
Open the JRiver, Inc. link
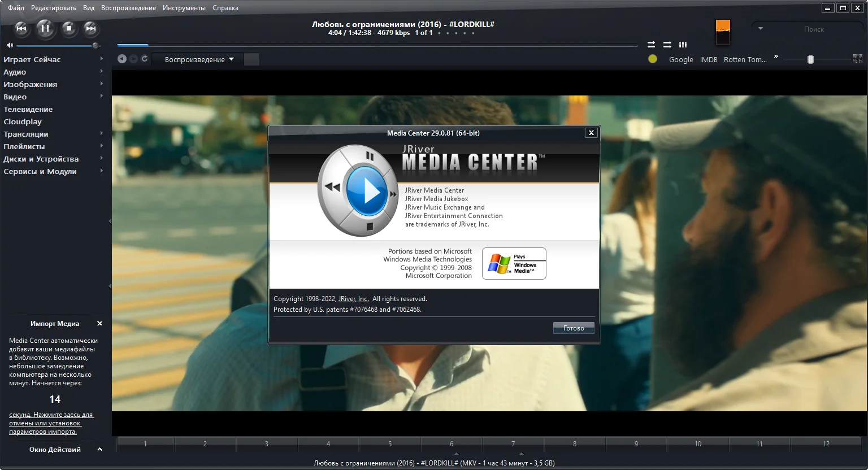(354, 299)
